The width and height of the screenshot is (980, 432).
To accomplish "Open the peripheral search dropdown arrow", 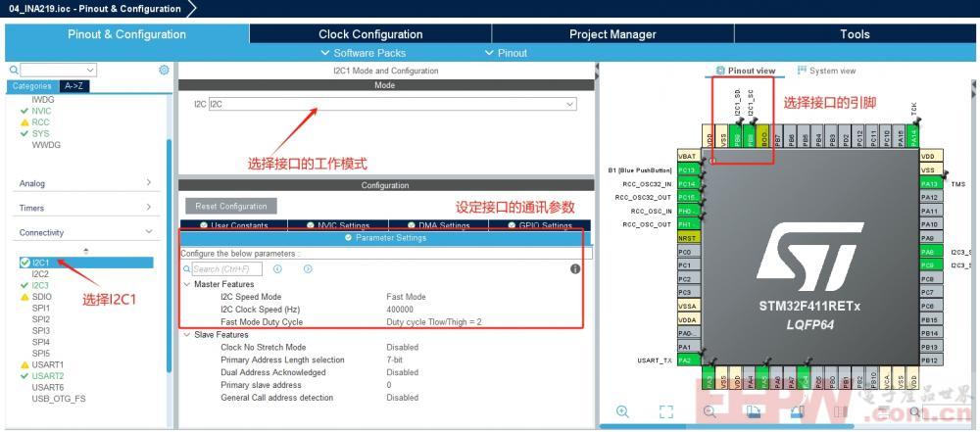I will 90,70.
